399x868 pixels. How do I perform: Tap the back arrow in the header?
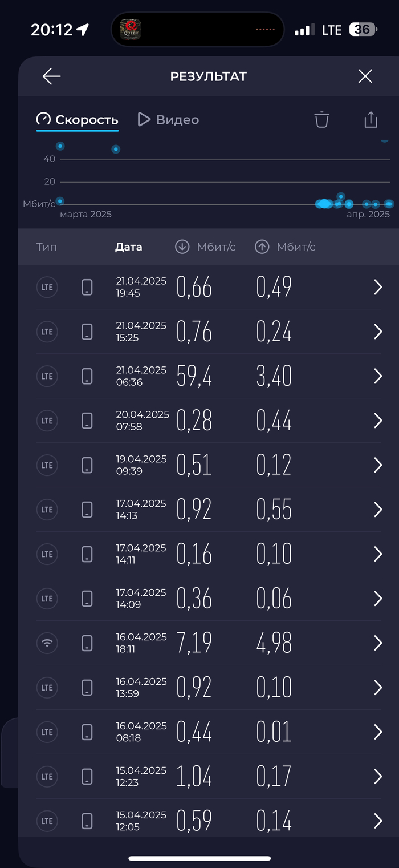51,76
